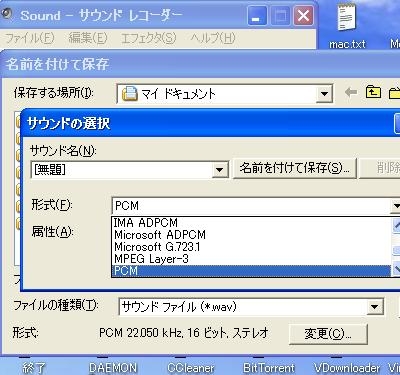Click the Sound Recorder title bar icon
Viewport: 400px width, 375px height.
tap(7, 14)
